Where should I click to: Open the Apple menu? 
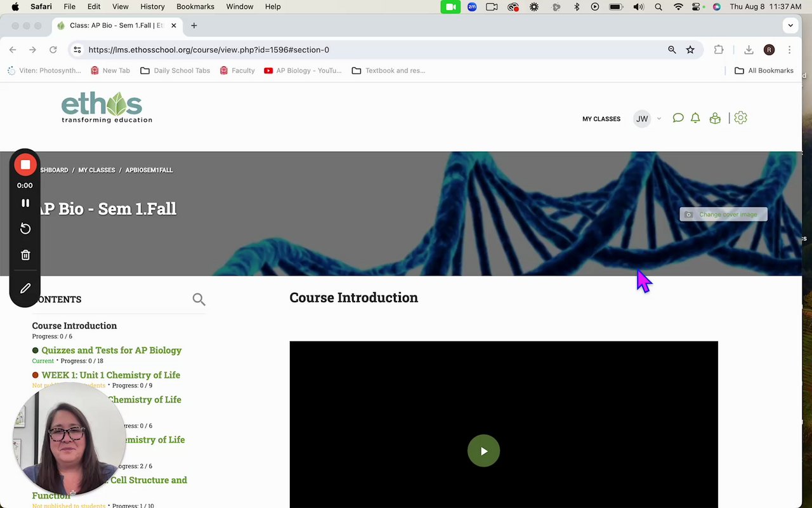point(15,6)
